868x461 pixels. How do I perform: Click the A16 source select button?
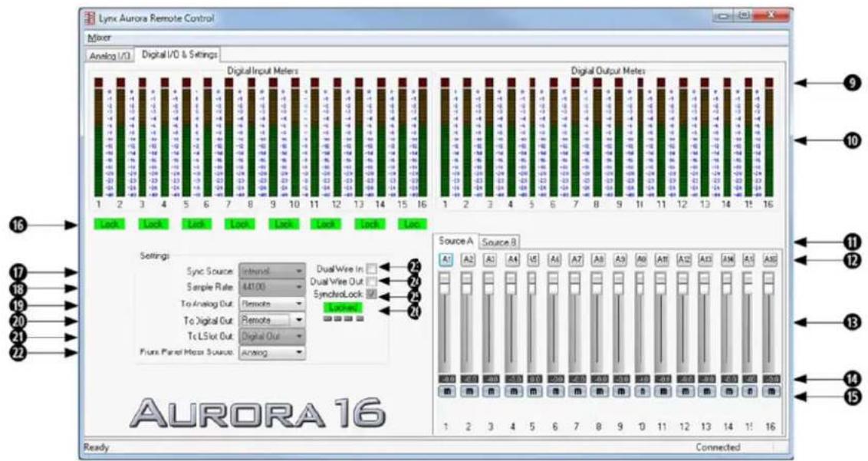pos(769,260)
